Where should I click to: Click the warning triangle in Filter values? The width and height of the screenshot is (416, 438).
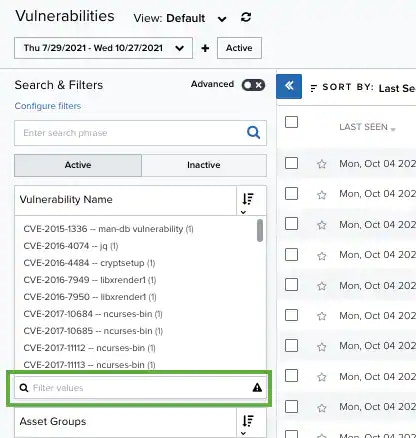[x=257, y=387]
